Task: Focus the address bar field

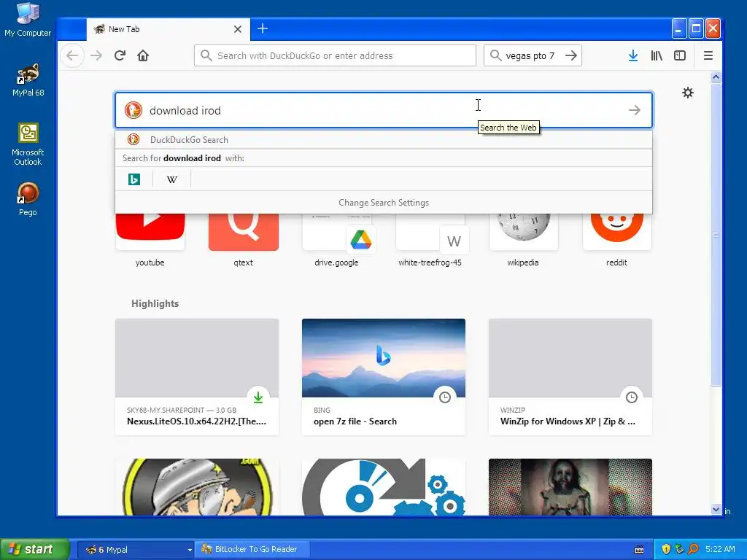Action: (335, 55)
